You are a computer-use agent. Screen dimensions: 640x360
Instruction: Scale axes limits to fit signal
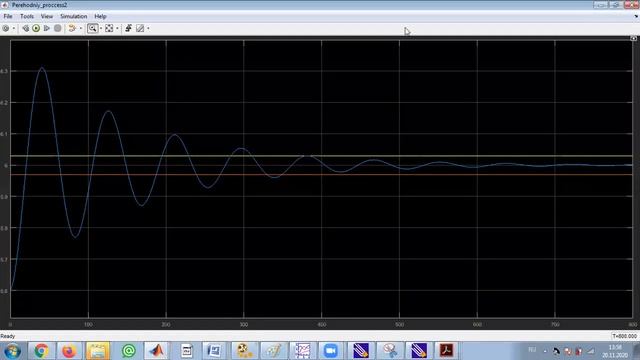pos(109,28)
